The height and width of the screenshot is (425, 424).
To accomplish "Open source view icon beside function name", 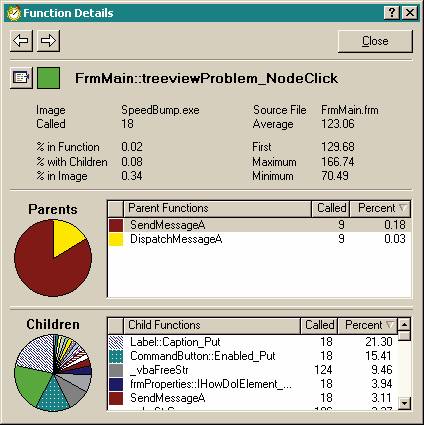I will 21,78.
